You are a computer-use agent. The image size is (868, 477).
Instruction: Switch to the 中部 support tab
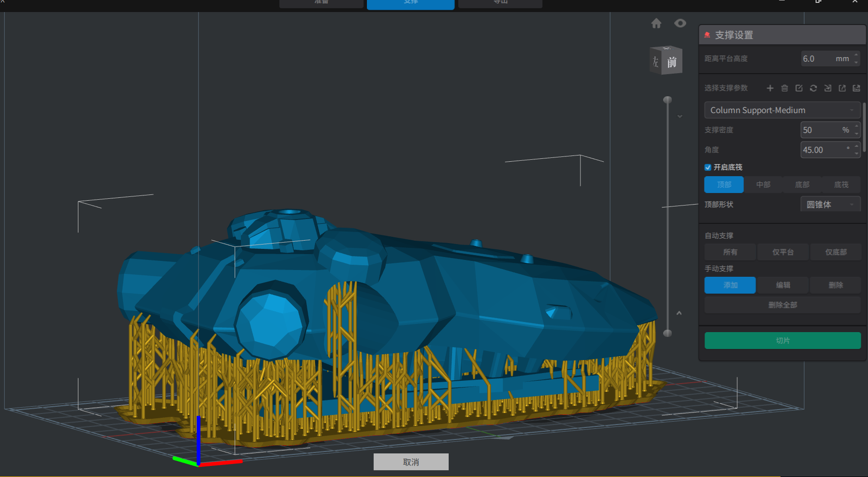click(763, 185)
